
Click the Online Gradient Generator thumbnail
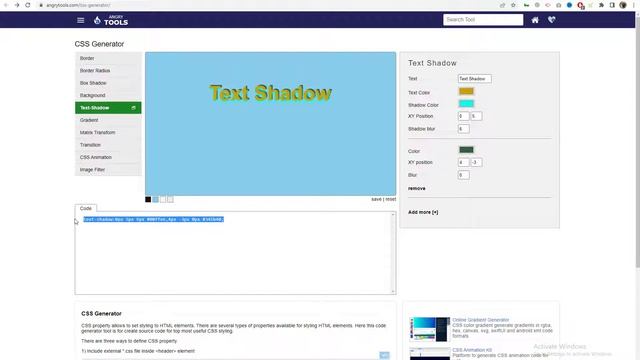point(429,329)
